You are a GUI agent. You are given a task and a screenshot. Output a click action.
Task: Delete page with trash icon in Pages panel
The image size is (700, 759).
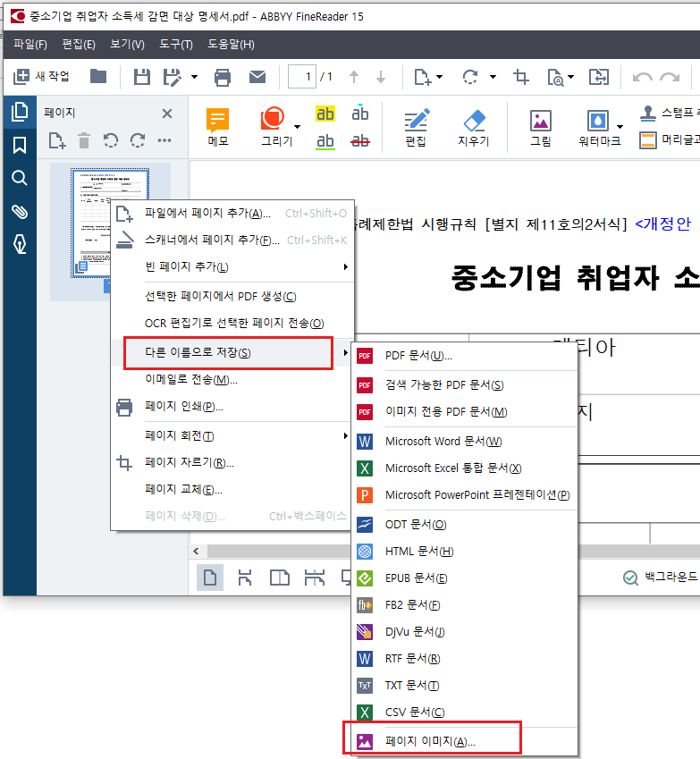click(84, 141)
